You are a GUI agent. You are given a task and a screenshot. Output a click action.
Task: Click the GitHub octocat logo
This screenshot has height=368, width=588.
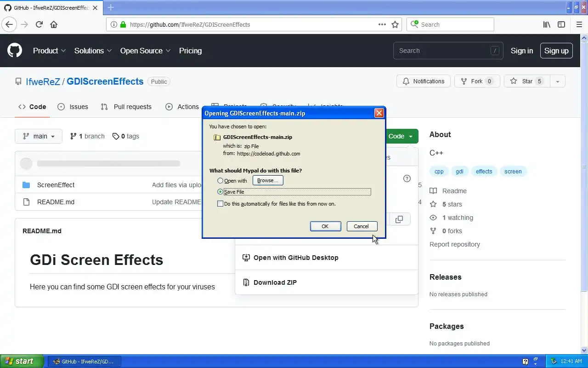coord(15,51)
